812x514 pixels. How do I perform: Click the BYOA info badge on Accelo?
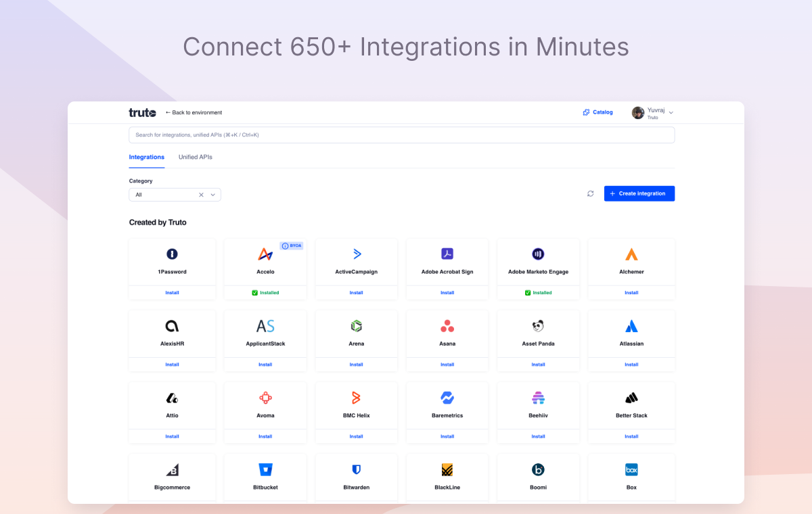(x=292, y=246)
